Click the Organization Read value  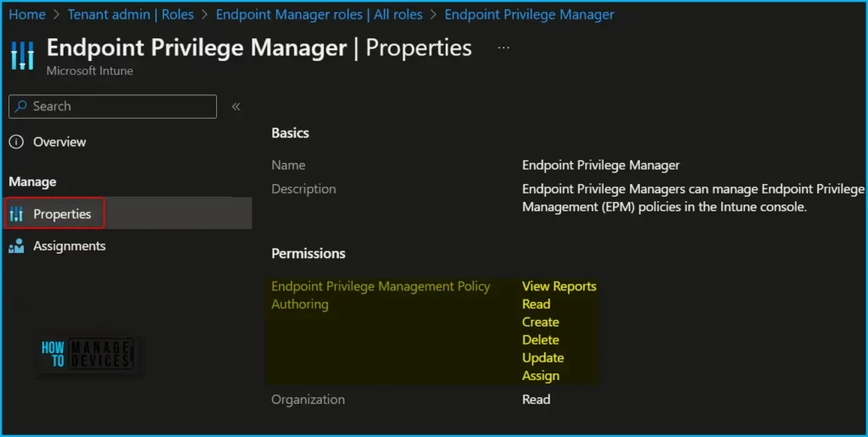pos(536,400)
